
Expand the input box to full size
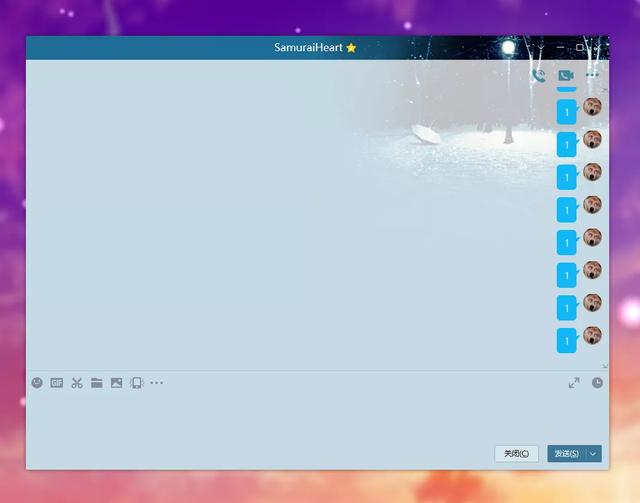click(x=574, y=383)
